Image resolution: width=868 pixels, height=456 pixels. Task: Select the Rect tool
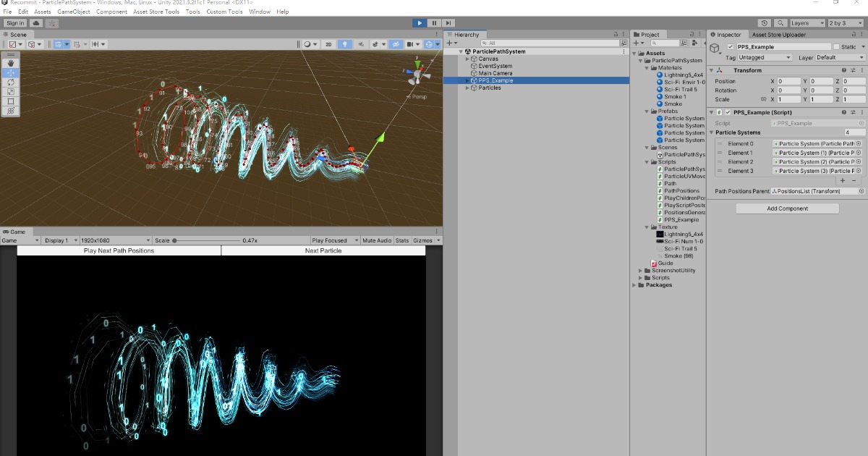[12, 100]
